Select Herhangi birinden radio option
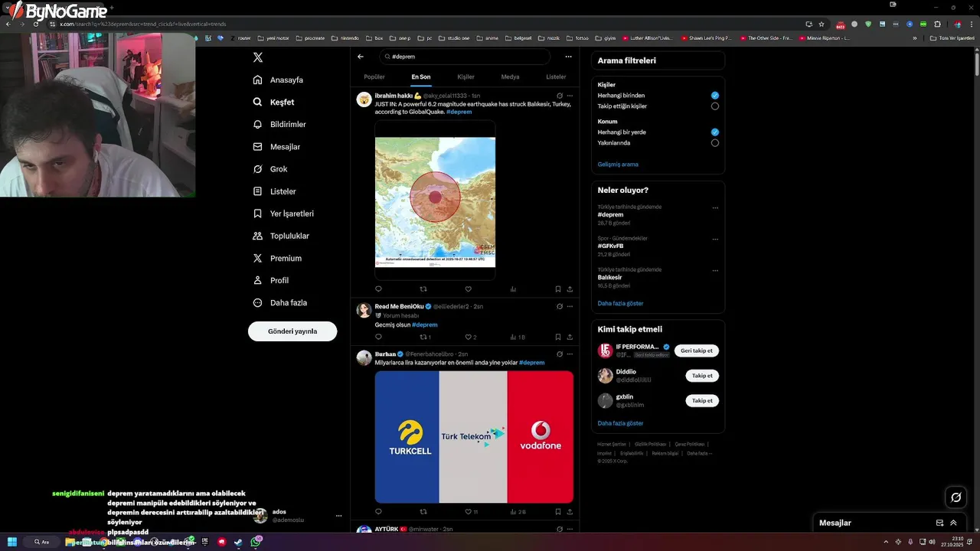 pos(714,96)
